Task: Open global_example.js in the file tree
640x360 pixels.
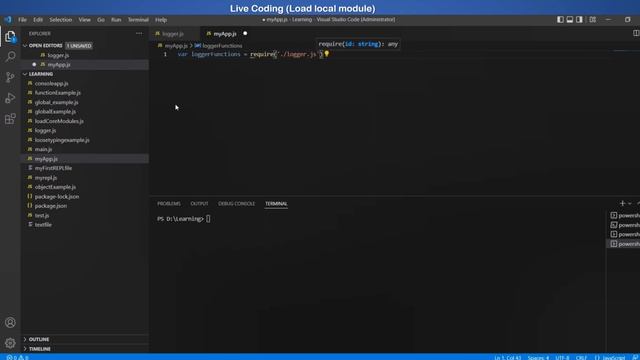Action: pos(56,102)
